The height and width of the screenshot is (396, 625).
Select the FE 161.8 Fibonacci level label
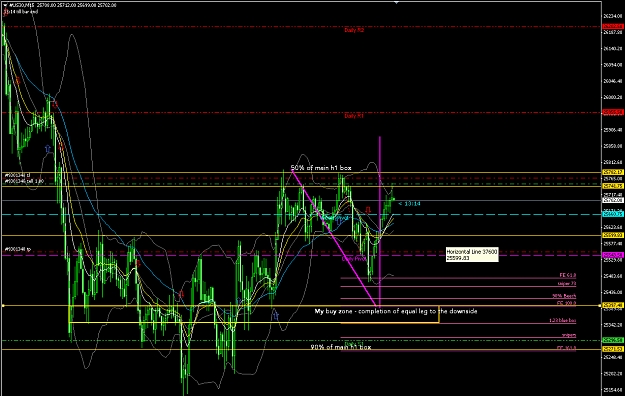(x=566, y=348)
